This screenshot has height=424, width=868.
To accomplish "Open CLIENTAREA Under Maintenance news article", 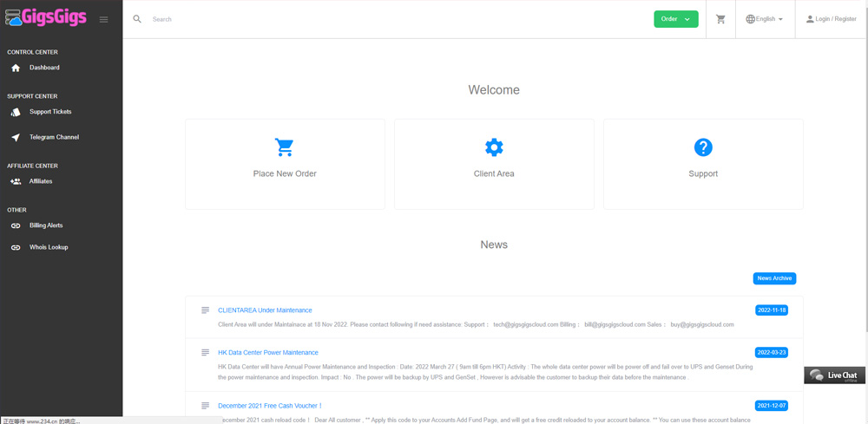I will point(265,310).
